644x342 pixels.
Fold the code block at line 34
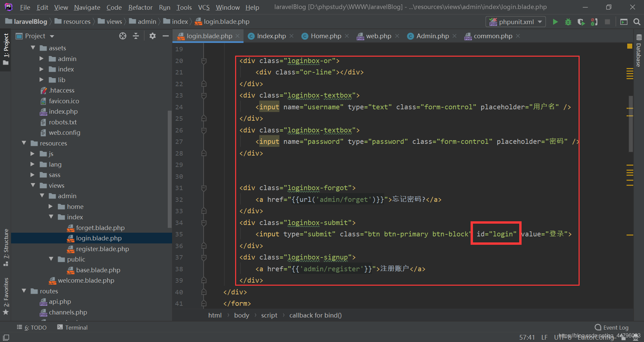click(x=204, y=223)
